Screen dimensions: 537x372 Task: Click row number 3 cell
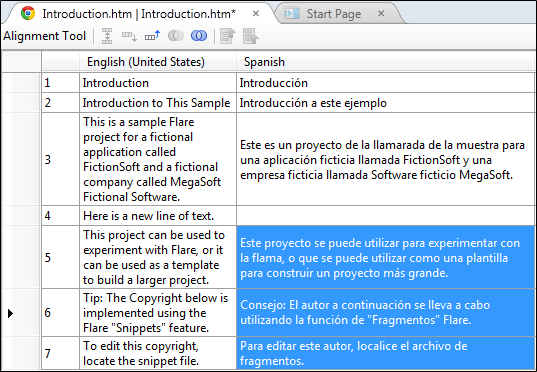[x=61, y=159]
